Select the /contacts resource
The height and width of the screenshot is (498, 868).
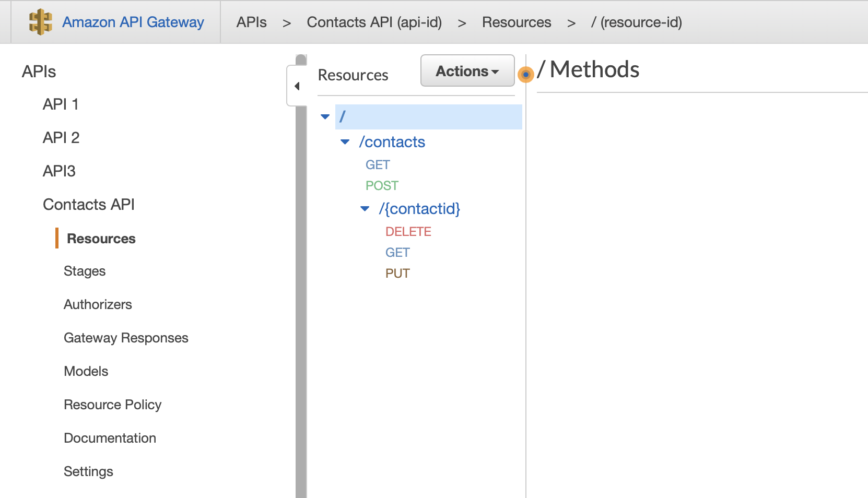tap(392, 142)
